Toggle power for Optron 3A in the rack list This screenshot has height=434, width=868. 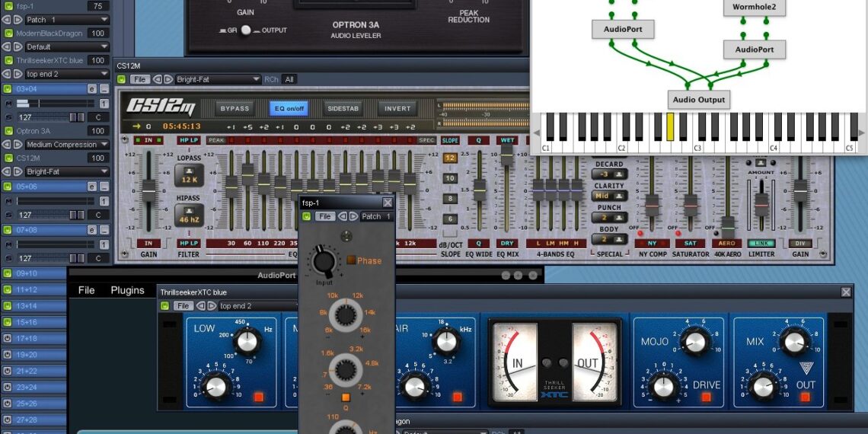(8, 131)
